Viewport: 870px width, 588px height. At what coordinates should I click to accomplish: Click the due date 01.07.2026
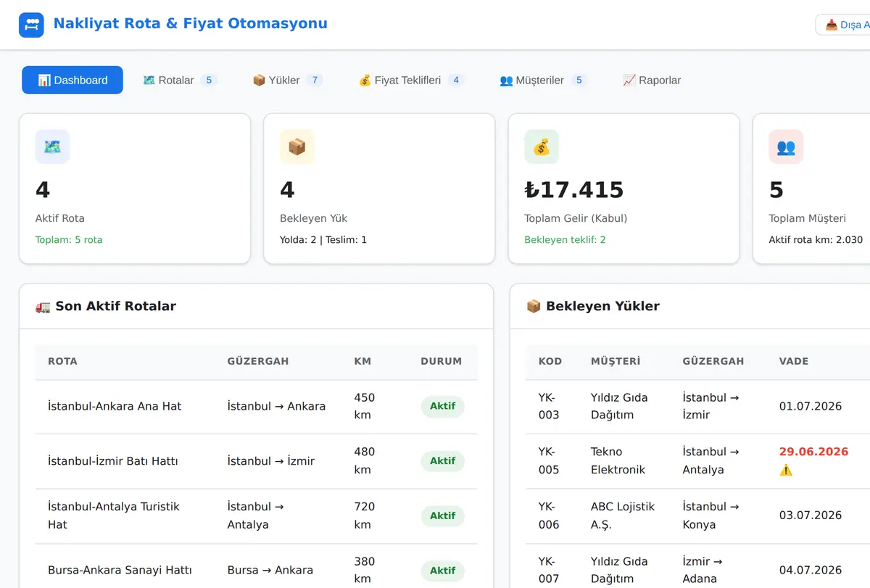pos(811,407)
